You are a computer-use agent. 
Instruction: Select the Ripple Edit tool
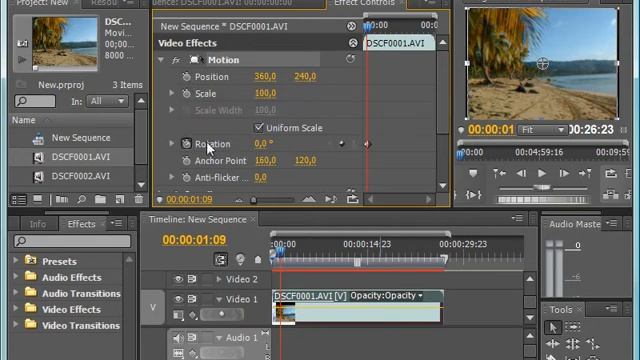coord(552,344)
